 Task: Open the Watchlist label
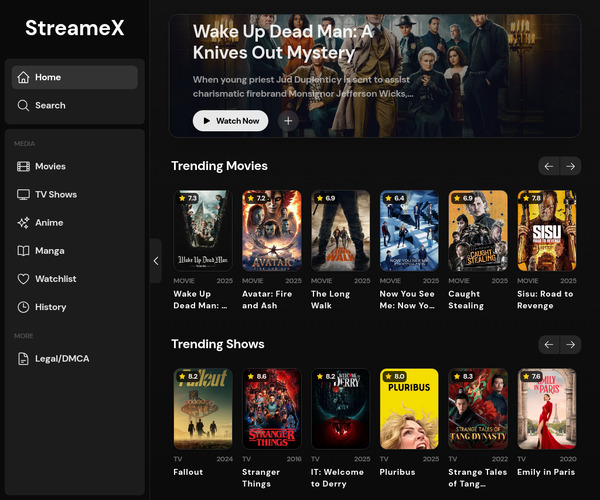point(55,279)
